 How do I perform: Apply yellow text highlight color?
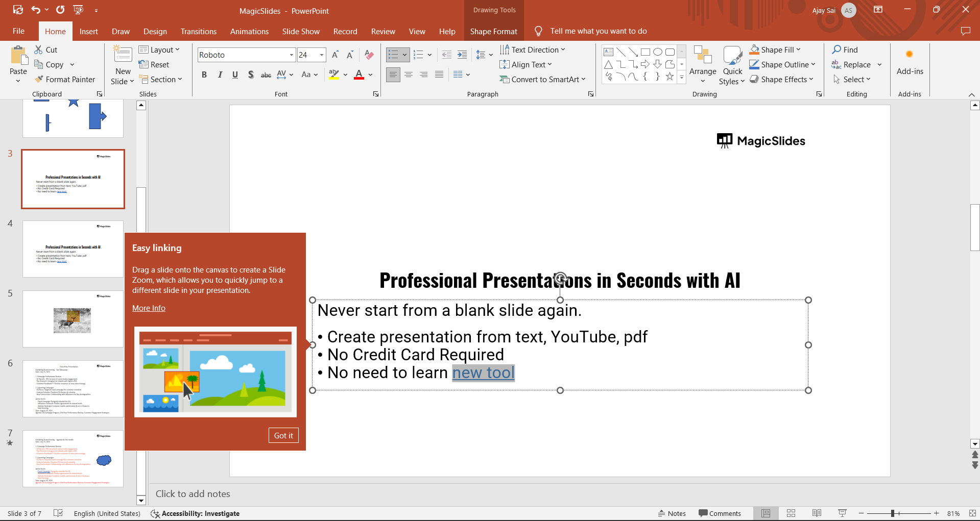click(x=334, y=75)
